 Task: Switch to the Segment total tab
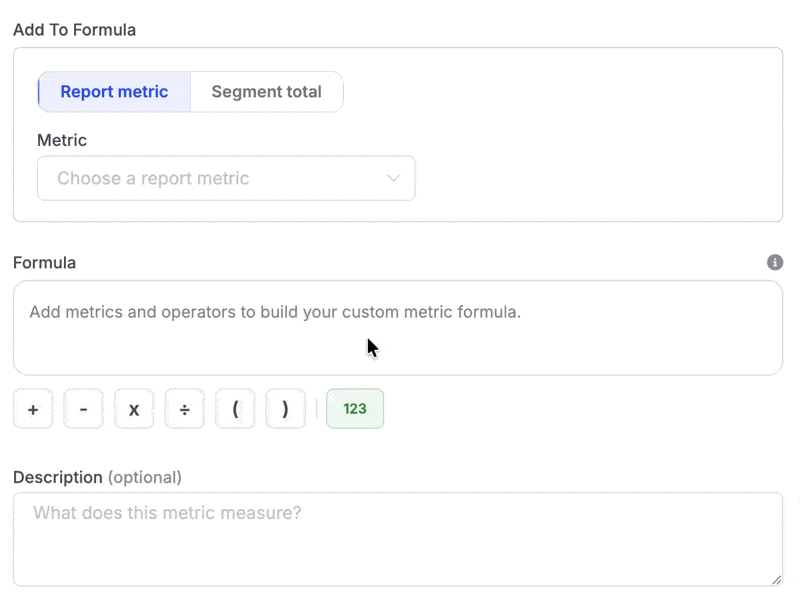tap(266, 92)
